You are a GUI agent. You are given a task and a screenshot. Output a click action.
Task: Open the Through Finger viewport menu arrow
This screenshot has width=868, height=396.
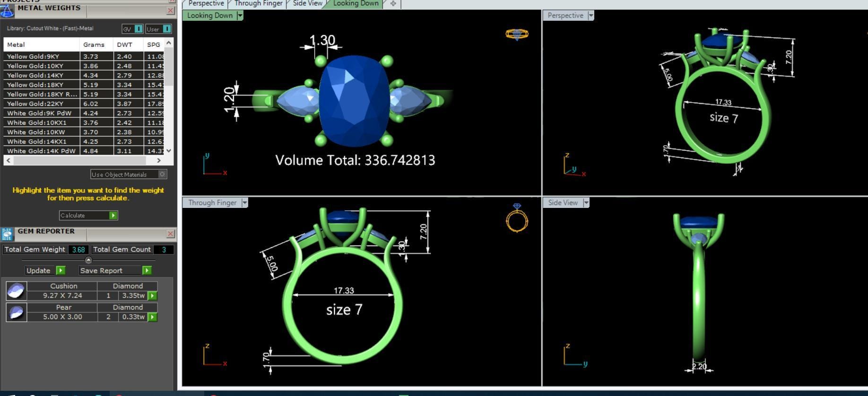(x=244, y=203)
